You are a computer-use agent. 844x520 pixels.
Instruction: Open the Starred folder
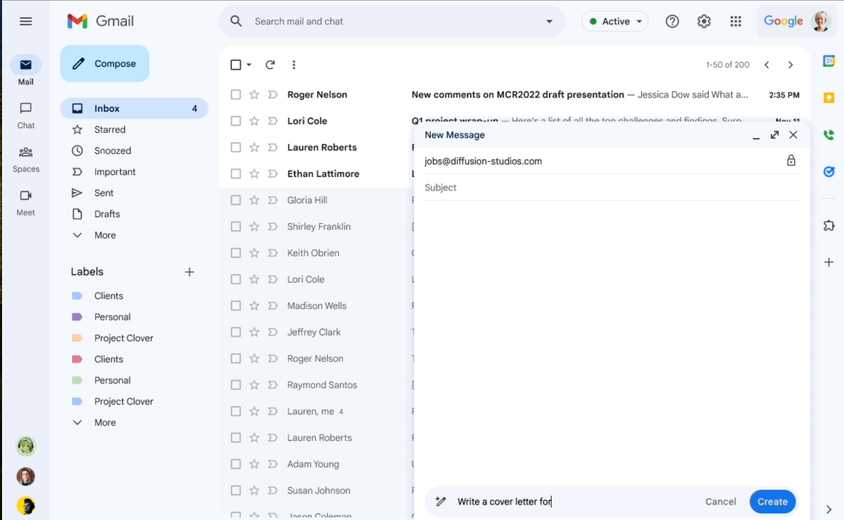tap(109, 130)
